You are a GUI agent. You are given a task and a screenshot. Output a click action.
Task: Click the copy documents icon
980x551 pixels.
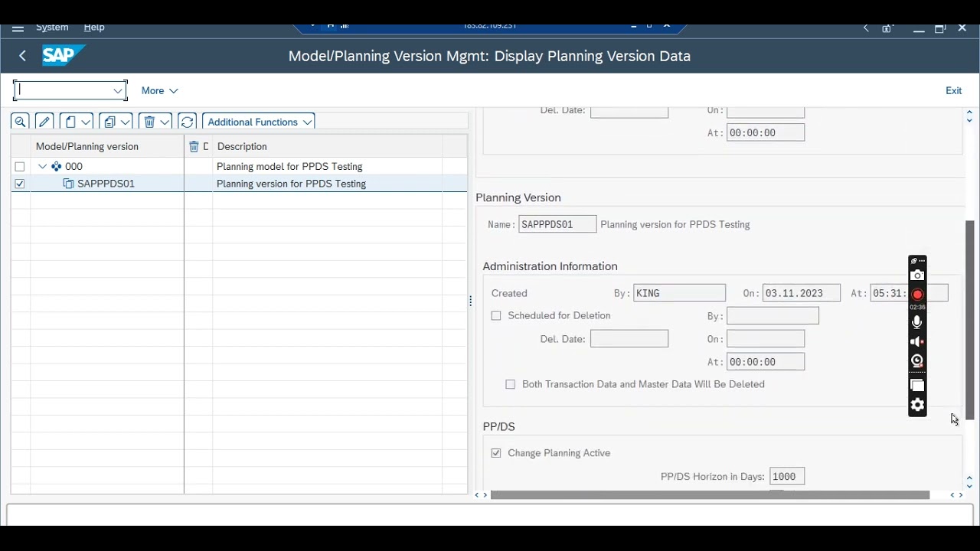109,122
